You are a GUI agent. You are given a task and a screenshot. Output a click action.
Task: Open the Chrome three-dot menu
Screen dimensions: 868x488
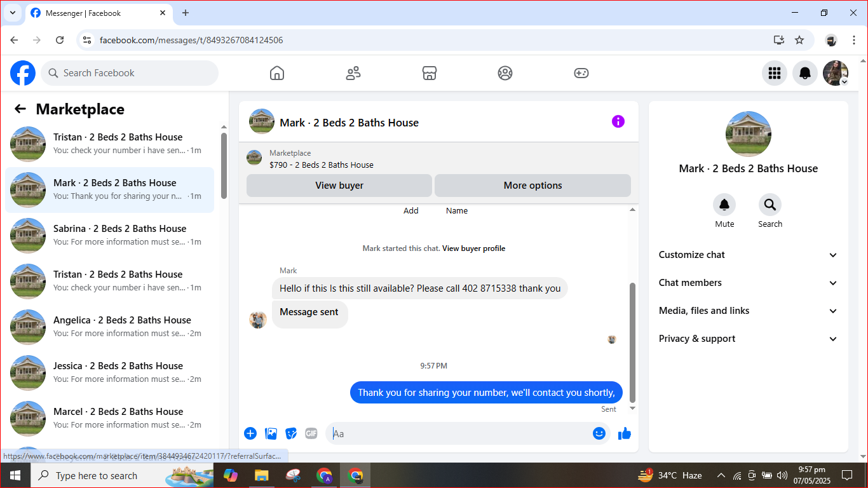pyautogui.click(x=854, y=40)
